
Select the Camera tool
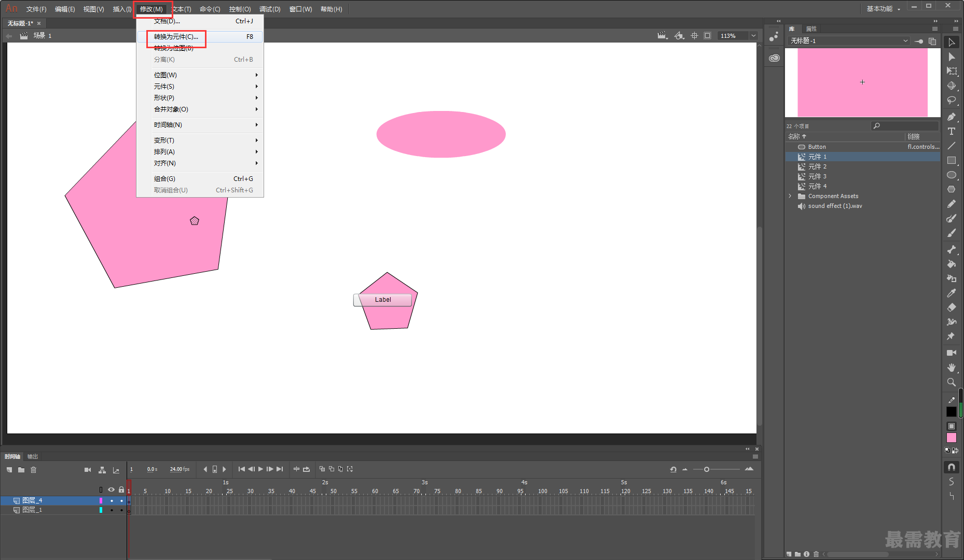(951, 353)
